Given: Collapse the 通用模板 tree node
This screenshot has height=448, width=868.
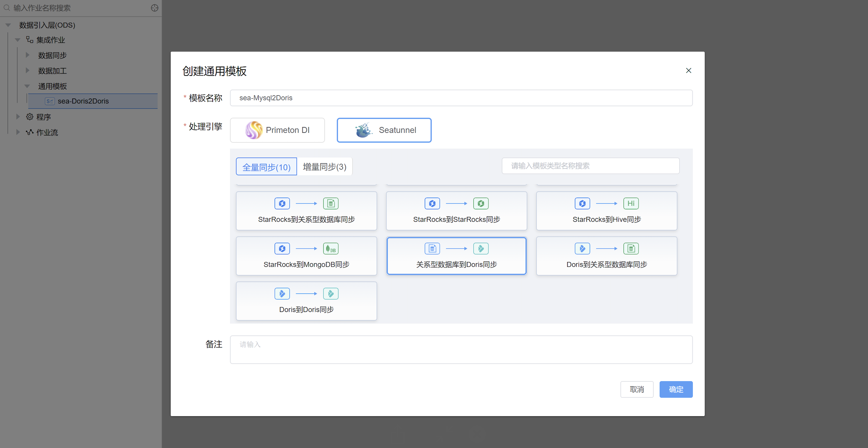Looking at the screenshot, I should tap(28, 86).
